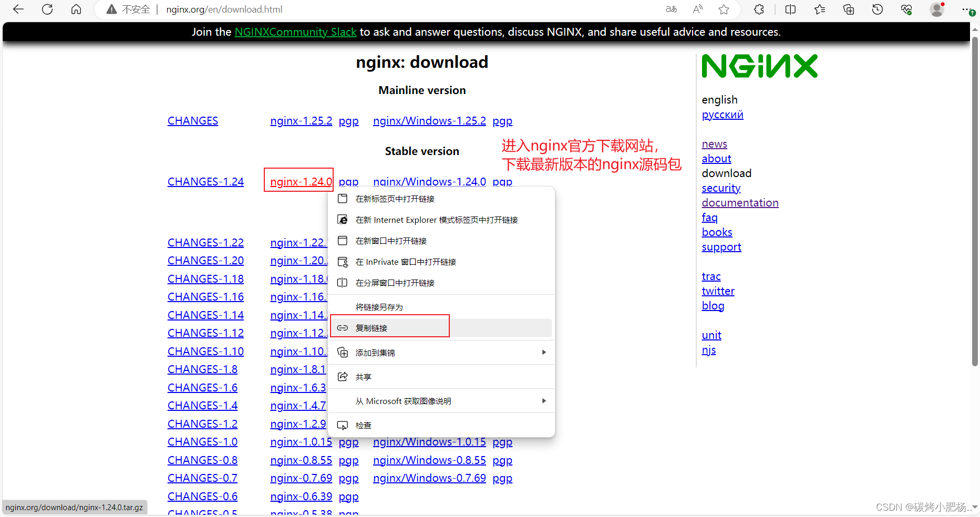Screen dimensions: 980x517
Task: Expand the add to collections submenu
Action: coord(441,353)
